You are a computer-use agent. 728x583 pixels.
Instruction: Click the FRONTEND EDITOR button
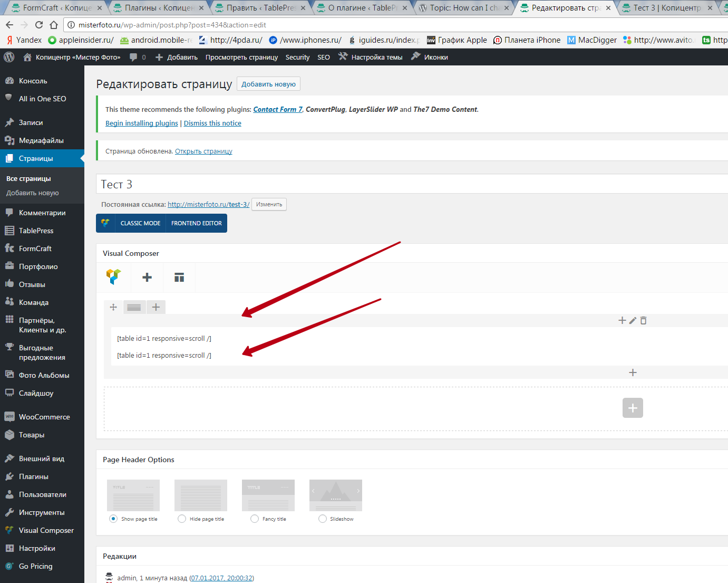tap(196, 223)
